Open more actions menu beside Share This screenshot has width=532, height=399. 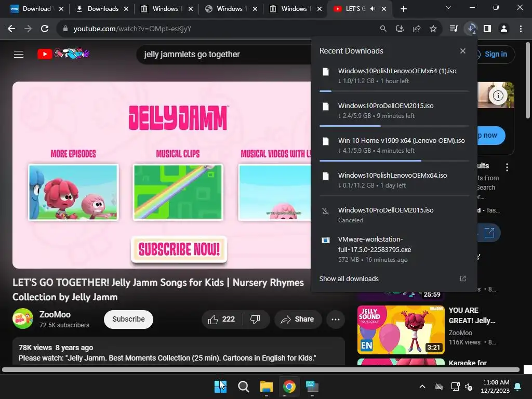coord(336,320)
